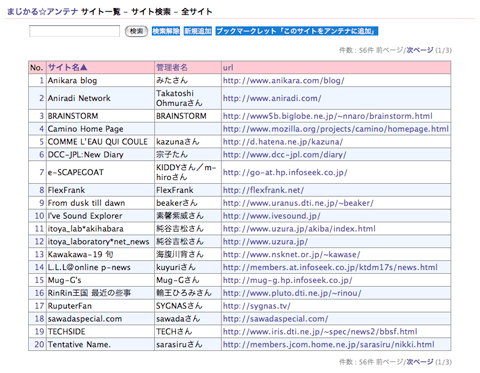Go to the next page link below the table
Screen dimensions: 480x373
420,362
